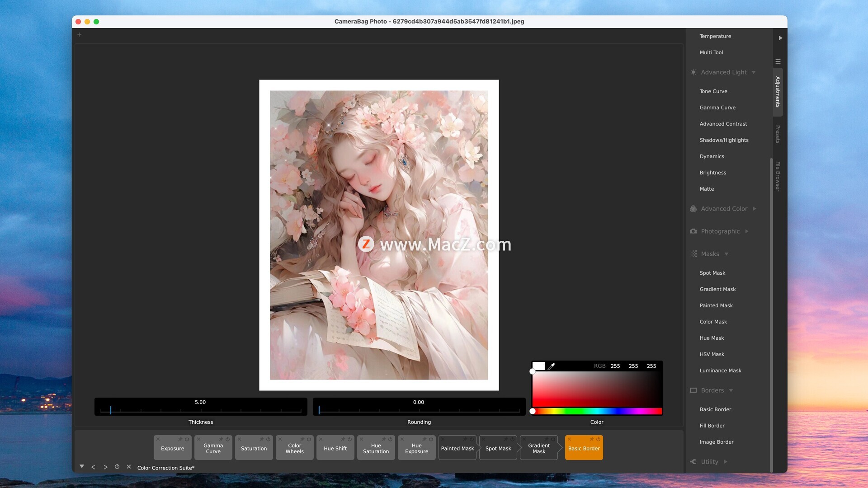Expand the Advanced Color section
This screenshot has height=488, width=868.
click(755, 209)
